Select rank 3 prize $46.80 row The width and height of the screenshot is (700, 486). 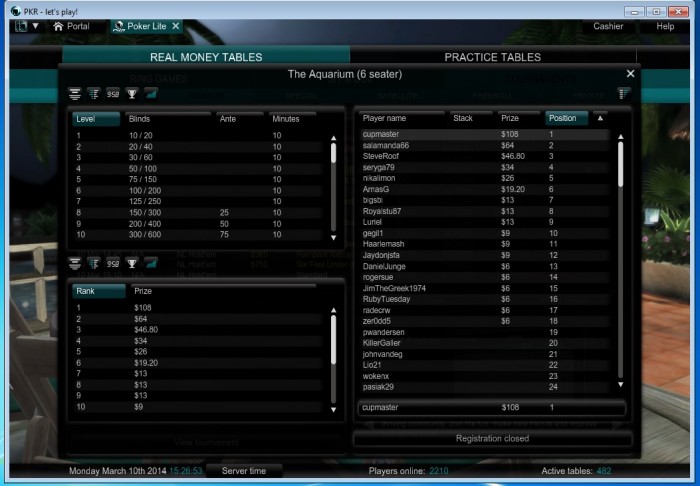(199, 330)
